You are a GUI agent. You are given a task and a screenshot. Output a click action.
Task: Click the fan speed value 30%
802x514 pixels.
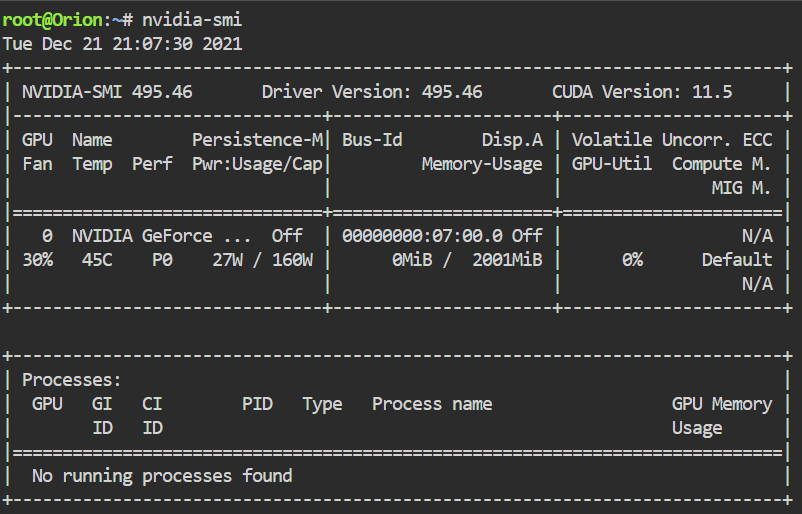click(x=38, y=260)
